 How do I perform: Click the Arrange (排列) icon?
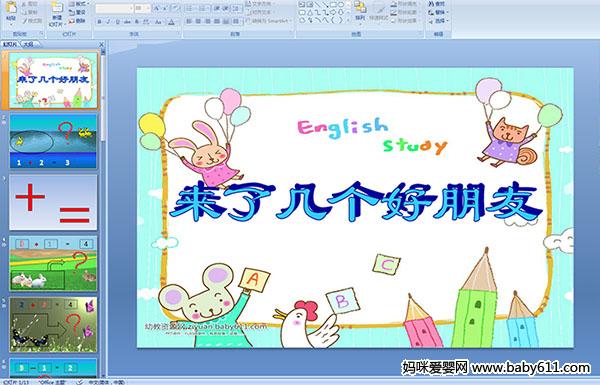[360, 8]
